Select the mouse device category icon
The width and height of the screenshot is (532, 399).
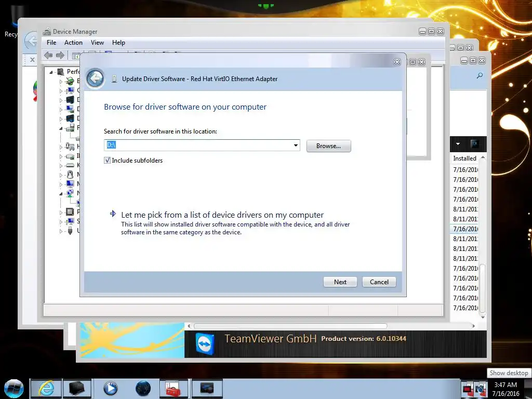70,175
